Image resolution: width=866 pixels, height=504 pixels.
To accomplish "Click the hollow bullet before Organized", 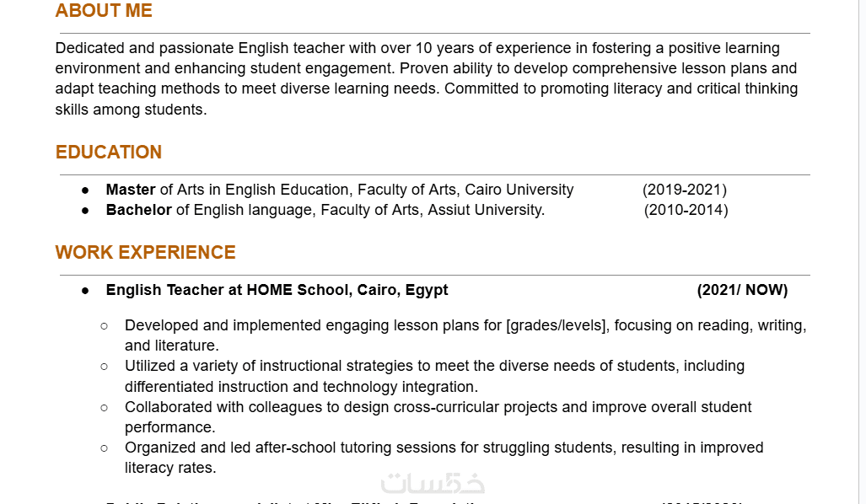I will pos(105,448).
